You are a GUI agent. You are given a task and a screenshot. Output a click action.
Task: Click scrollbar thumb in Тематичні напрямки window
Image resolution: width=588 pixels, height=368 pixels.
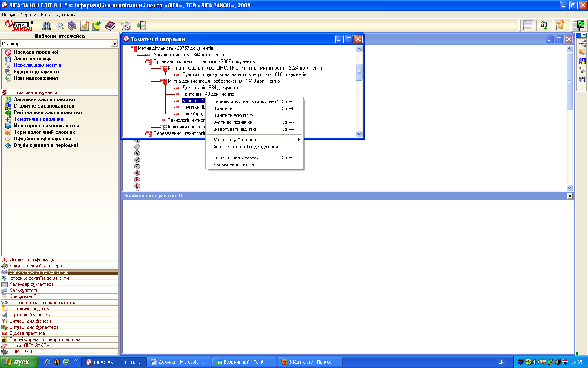(x=359, y=72)
